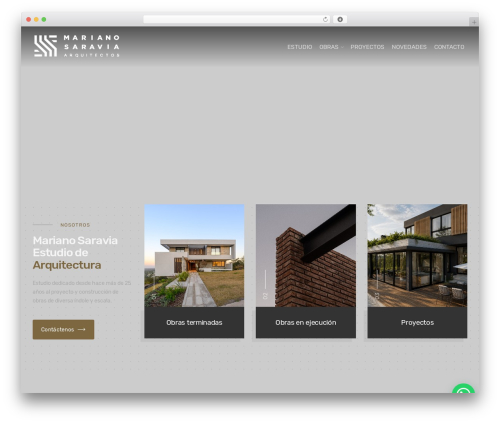Click the dark round browser toolbar icon
Image resolution: width=500 pixels, height=423 pixels.
pos(340,19)
